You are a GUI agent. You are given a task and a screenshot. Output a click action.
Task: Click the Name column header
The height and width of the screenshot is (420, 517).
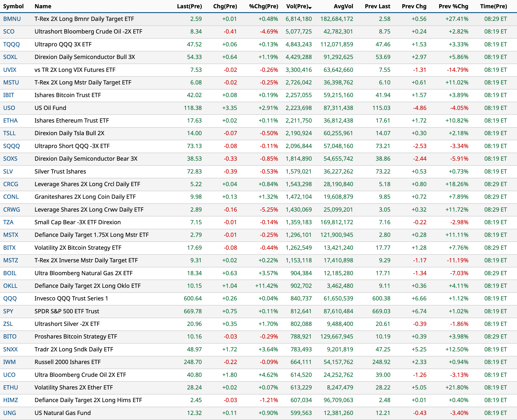(43, 6)
